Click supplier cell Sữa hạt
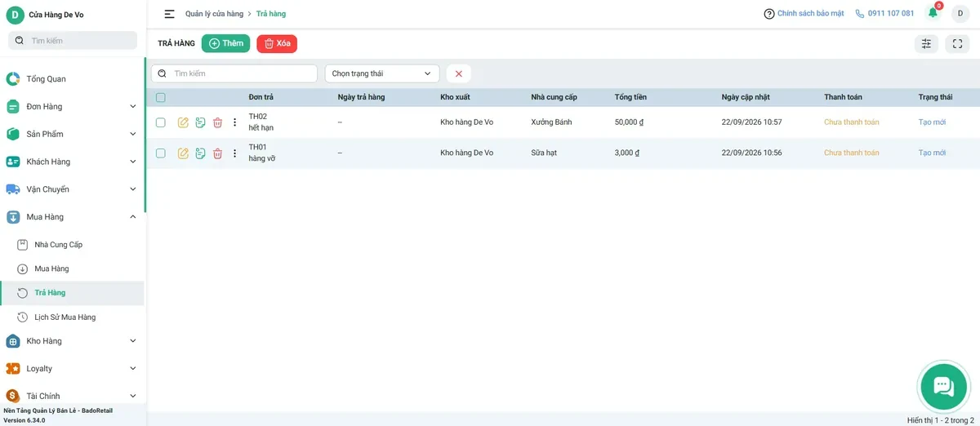 [544, 153]
